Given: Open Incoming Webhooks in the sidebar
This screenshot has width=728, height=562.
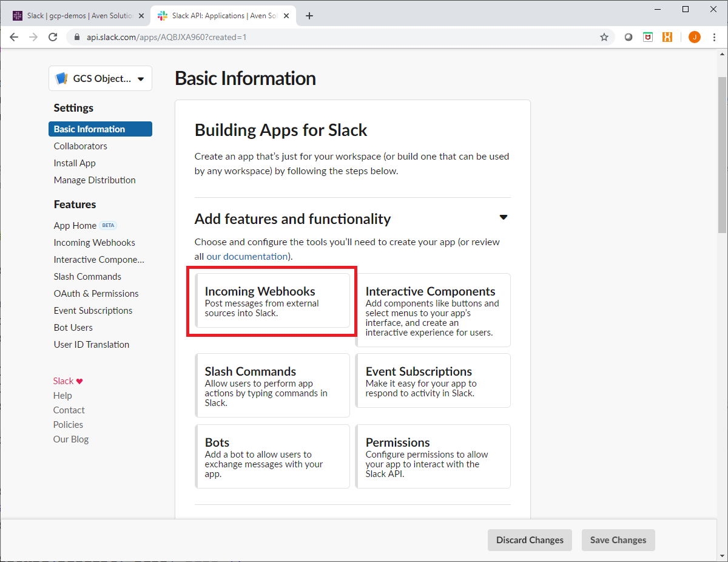Looking at the screenshot, I should coord(94,242).
